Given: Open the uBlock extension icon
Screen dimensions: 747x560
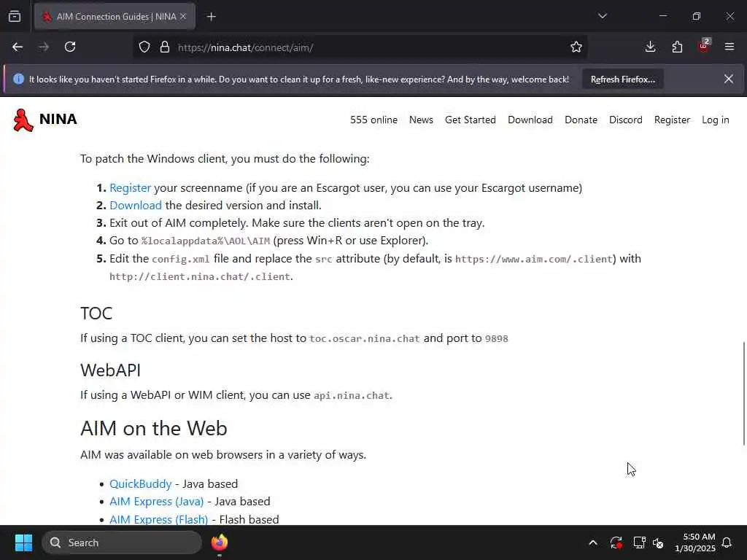Looking at the screenshot, I should point(704,46).
